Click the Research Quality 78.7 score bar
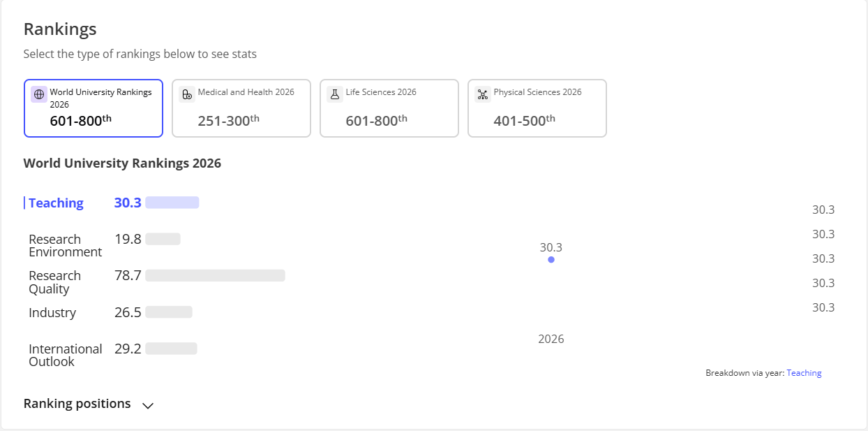The height and width of the screenshot is (431, 868). click(215, 276)
